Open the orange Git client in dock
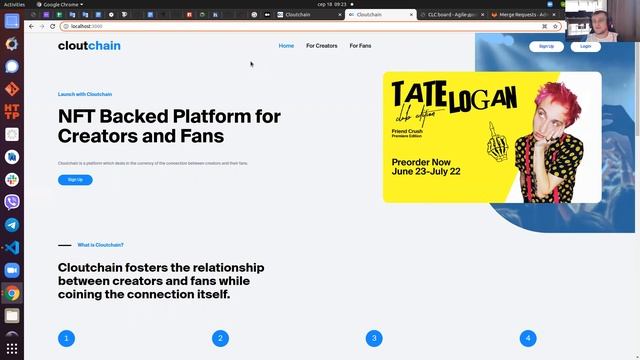 (12, 89)
